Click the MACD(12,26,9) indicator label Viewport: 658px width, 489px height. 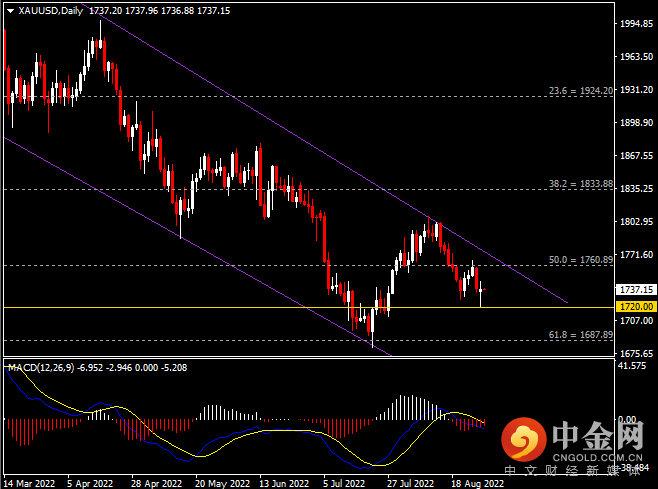tap(41, 368)
